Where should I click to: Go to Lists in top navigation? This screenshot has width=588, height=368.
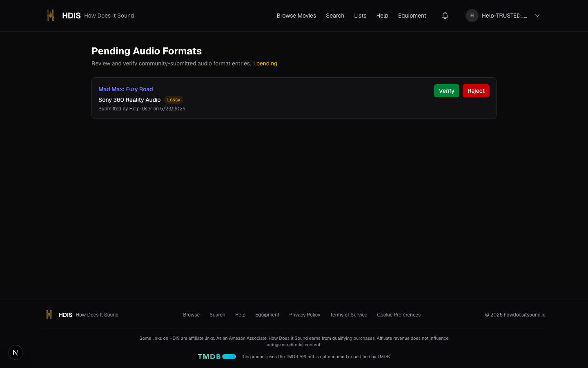[360, 16]
